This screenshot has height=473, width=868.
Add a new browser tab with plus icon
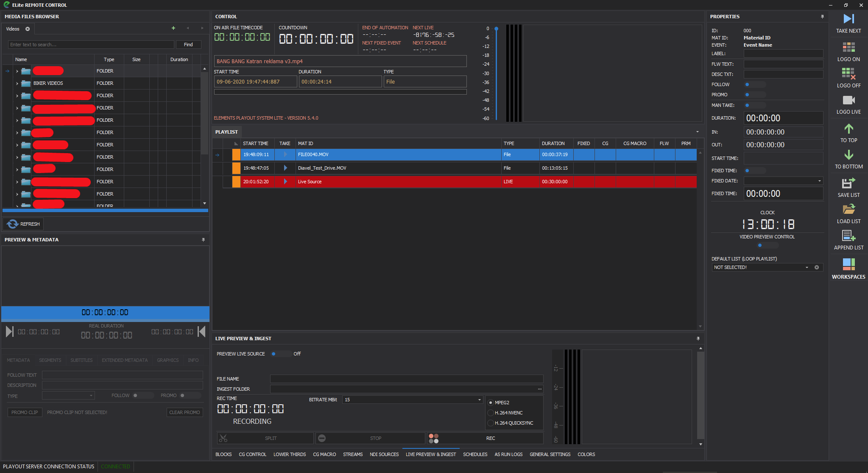(173, 28)
